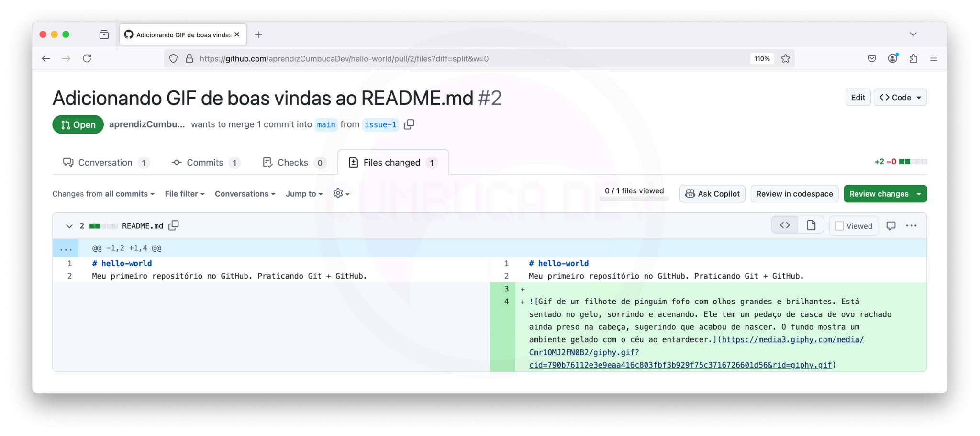Click the Ask Copilot button
980x436 pixels.
click(x=712, y=194)
